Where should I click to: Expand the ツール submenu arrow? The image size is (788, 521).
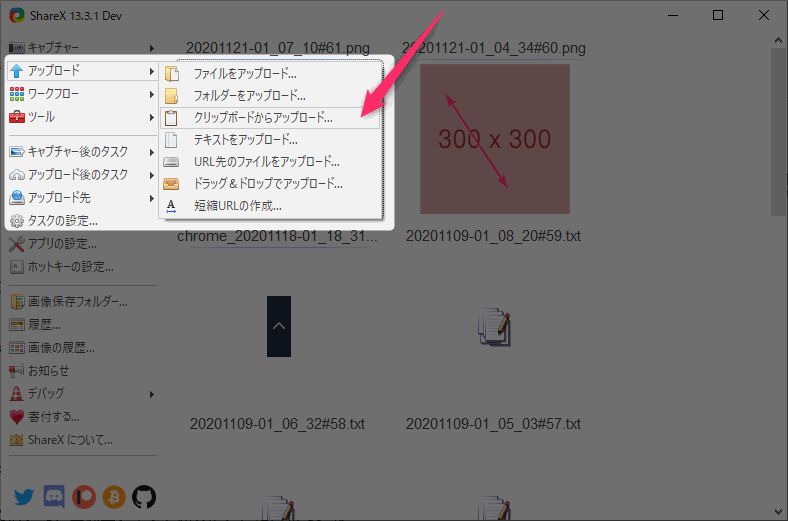pyautogui.click(x=151, y=118)
